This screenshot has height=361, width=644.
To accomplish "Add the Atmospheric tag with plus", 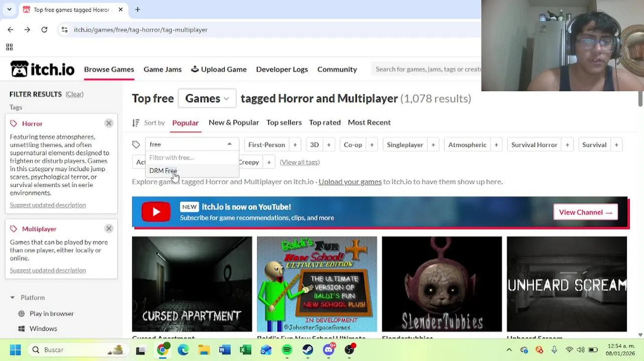I will click(x=496, y=145).
